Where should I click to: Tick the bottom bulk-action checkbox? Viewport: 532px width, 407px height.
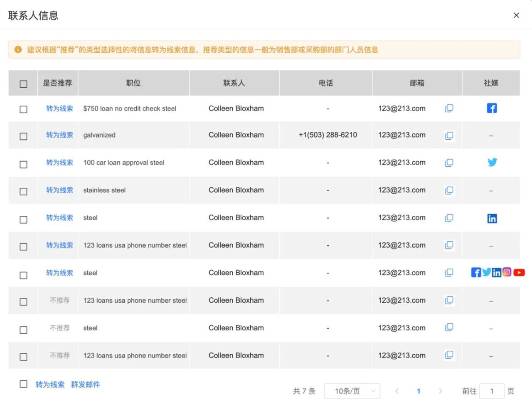coord(24,384)
